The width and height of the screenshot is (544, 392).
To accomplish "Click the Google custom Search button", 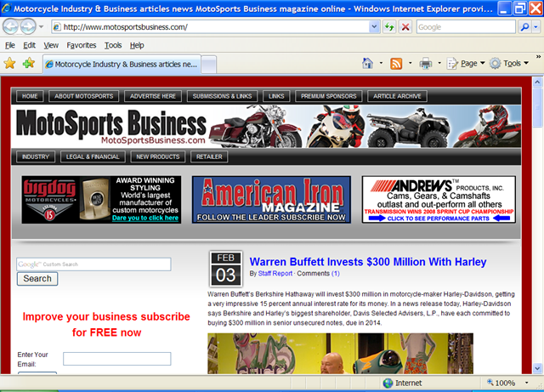I will point(37,278).
